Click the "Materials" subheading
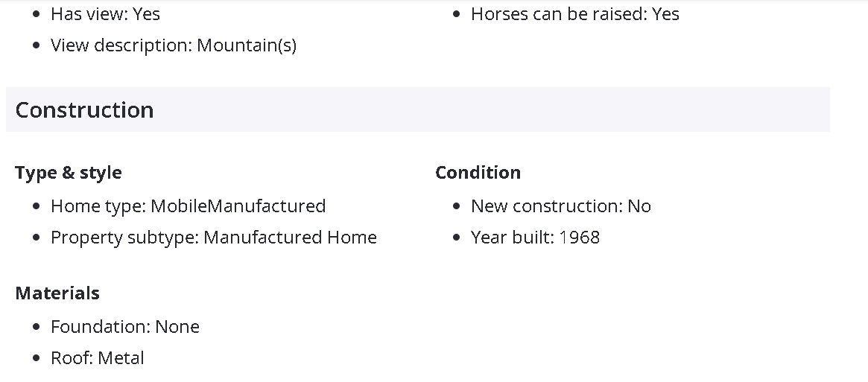868x382 pixels. click(57, 293)
